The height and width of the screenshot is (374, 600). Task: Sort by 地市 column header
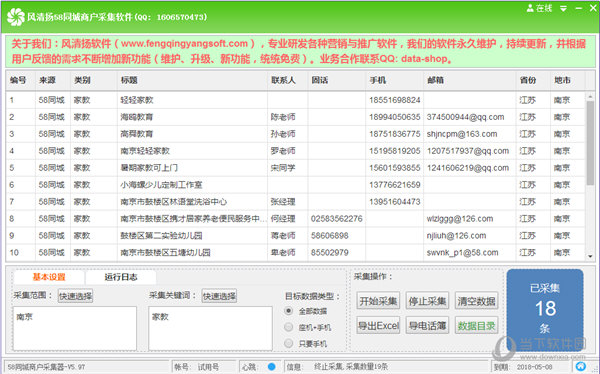tap(567, 80)
